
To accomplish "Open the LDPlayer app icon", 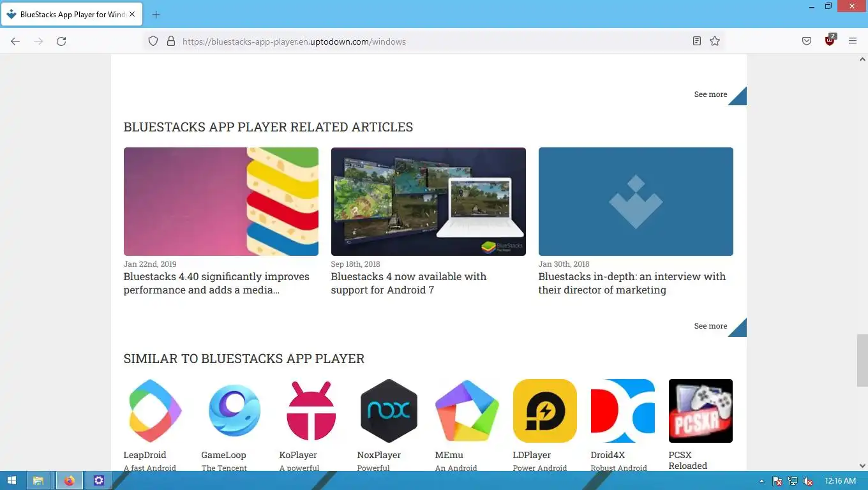I will click(544, 411).
